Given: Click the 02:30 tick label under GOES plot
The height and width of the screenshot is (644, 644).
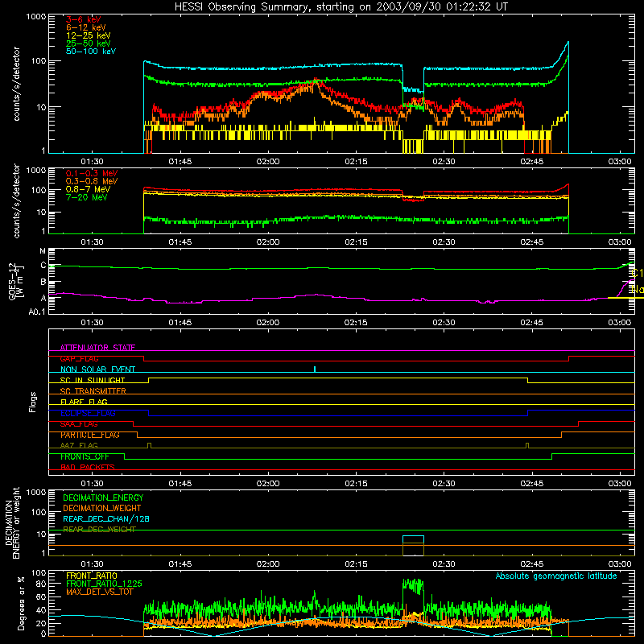Looking at the screenshot, I should [444, 323].
